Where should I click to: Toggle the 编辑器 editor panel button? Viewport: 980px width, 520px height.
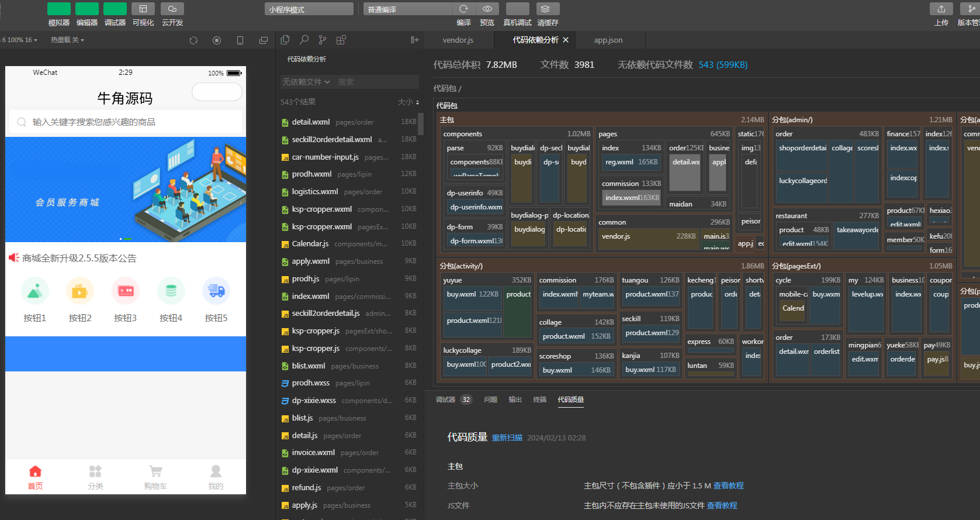coord(87,9)
